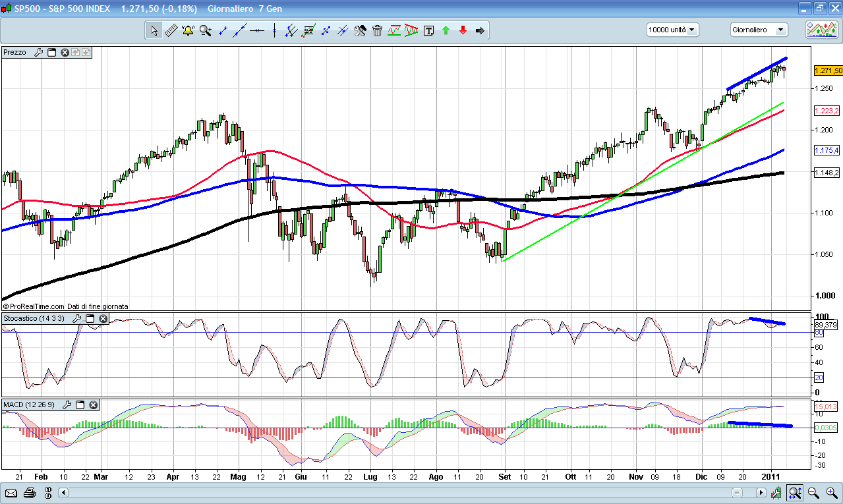843x504 pixels.
Task: Toggle the pointer selection cursor mode
Action: [154, 30]
